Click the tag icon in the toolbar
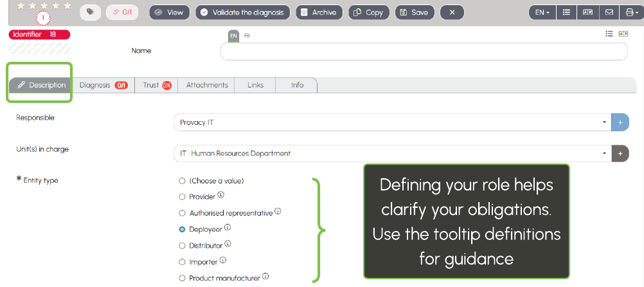The width and height of the screenshot is (644, 287). point(90,12)
